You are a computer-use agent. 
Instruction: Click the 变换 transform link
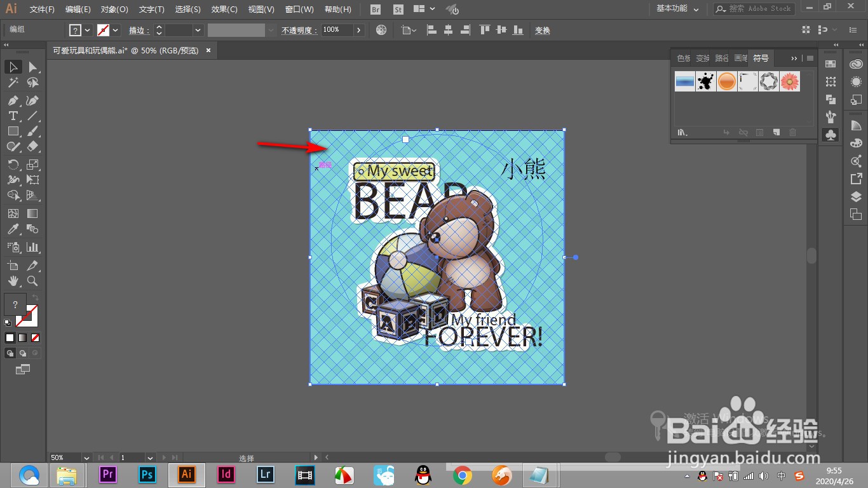pos(543,30)
